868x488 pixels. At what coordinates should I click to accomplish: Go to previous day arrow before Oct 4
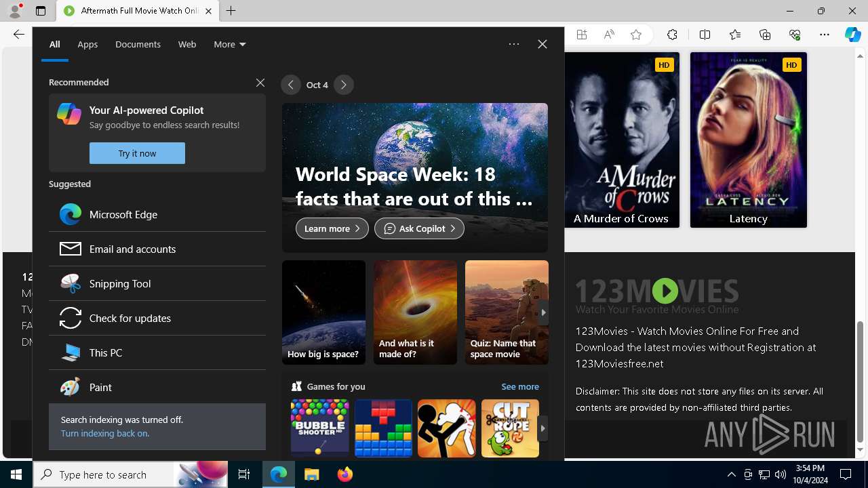(291, 85)
